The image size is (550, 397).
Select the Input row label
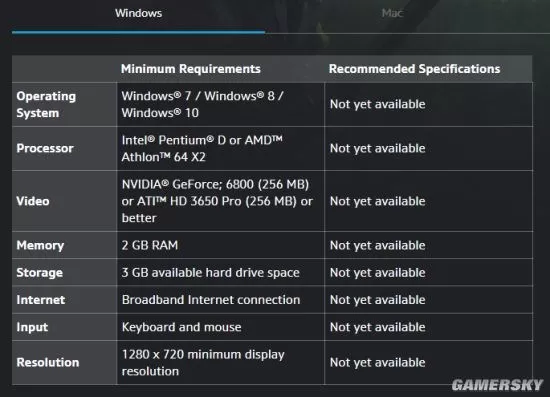(32, 327)
